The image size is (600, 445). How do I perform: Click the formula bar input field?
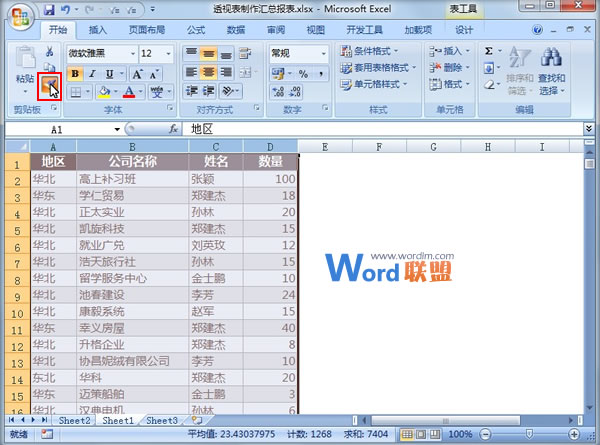point(383,129)
